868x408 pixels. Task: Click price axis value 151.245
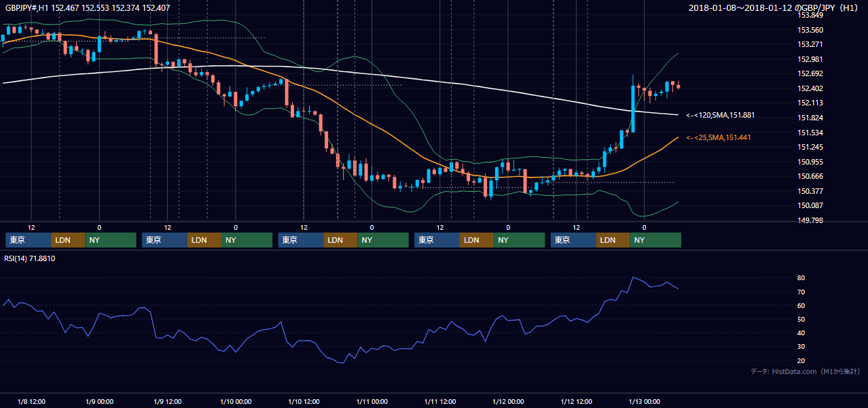[810, 147]
